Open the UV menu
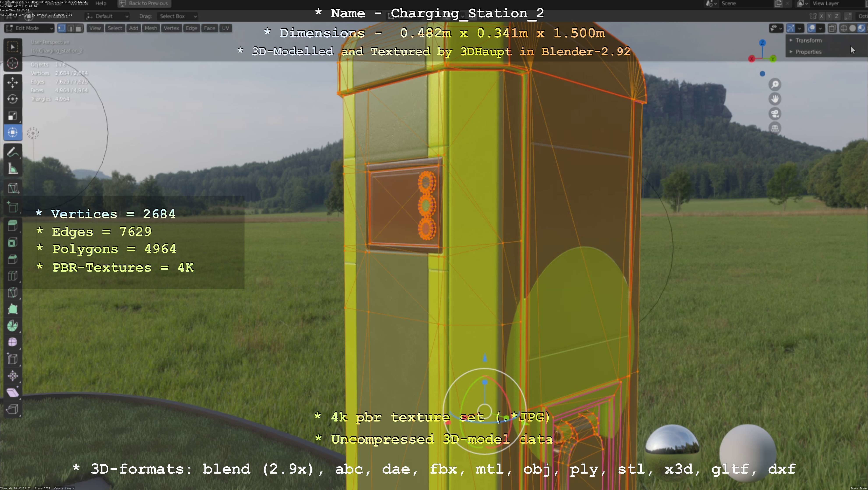The width and height of the screenshot is (868, 490). (225, 28)
